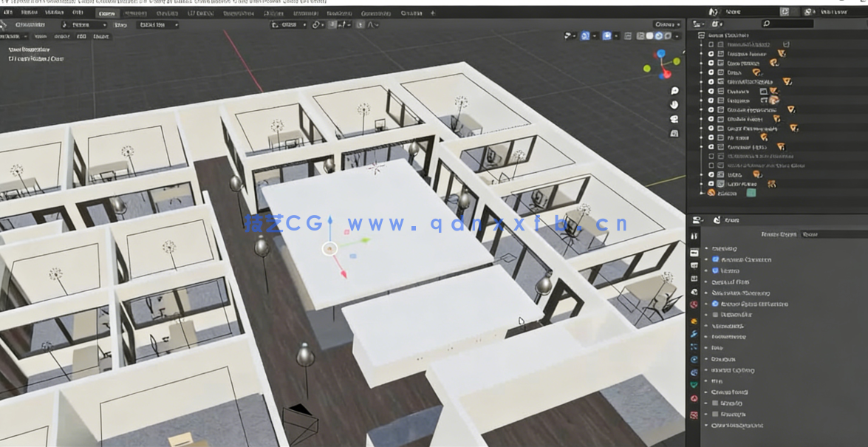Click the green Y axis on navigation gizmo

(x=677, y=61)
